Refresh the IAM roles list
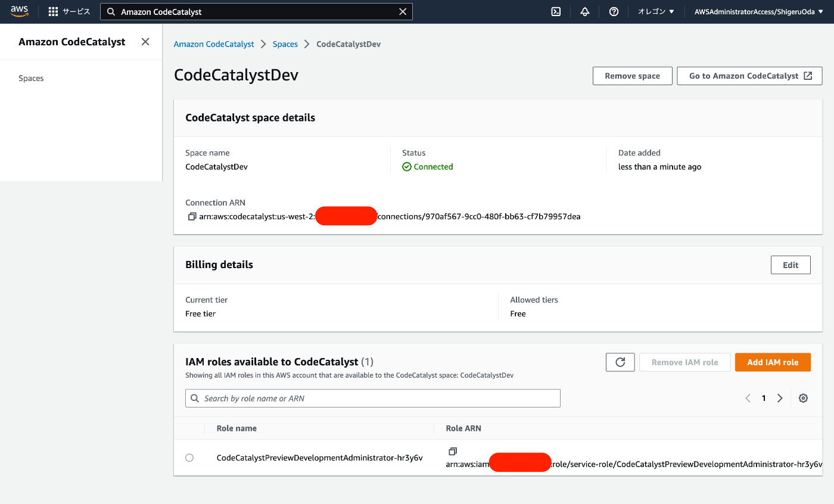The height and width of the screenshot is (504, 834). (620, 362)
